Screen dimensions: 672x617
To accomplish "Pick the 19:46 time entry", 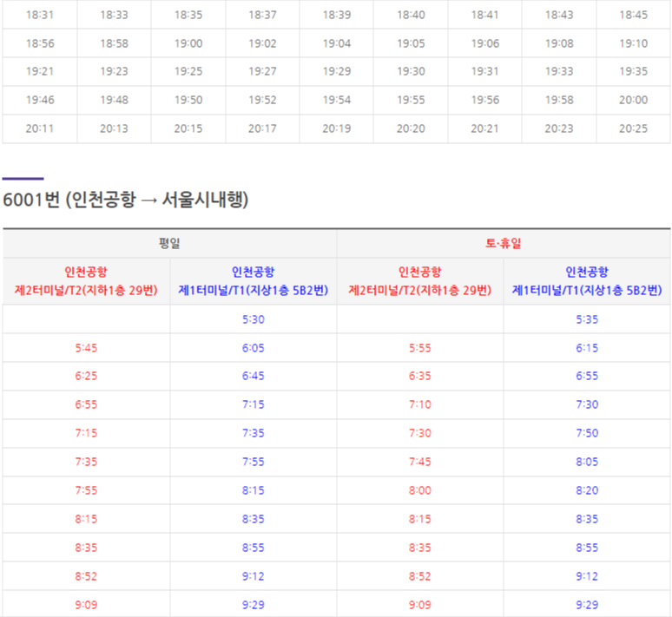I will point(40,100).
